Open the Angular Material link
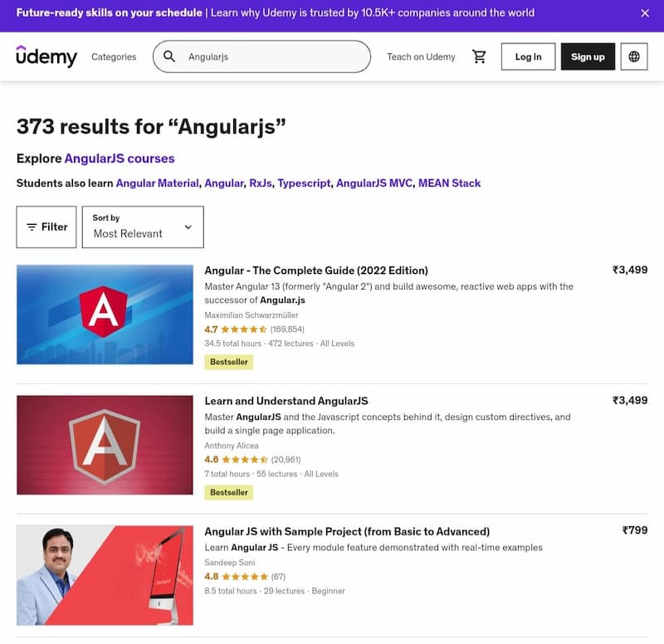 coord(158,183)
